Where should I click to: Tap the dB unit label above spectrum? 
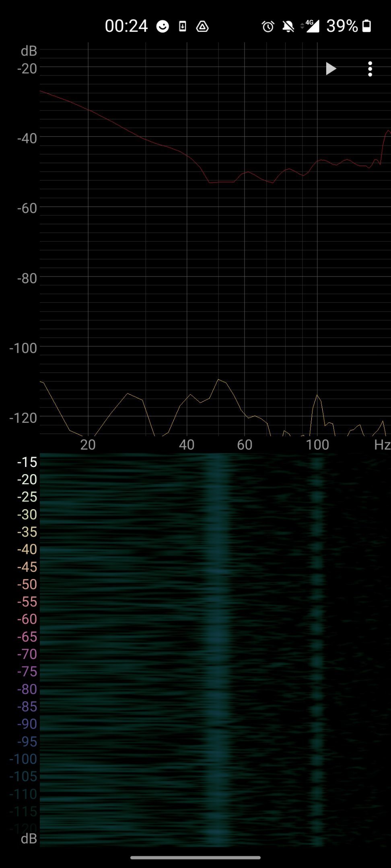29,51
